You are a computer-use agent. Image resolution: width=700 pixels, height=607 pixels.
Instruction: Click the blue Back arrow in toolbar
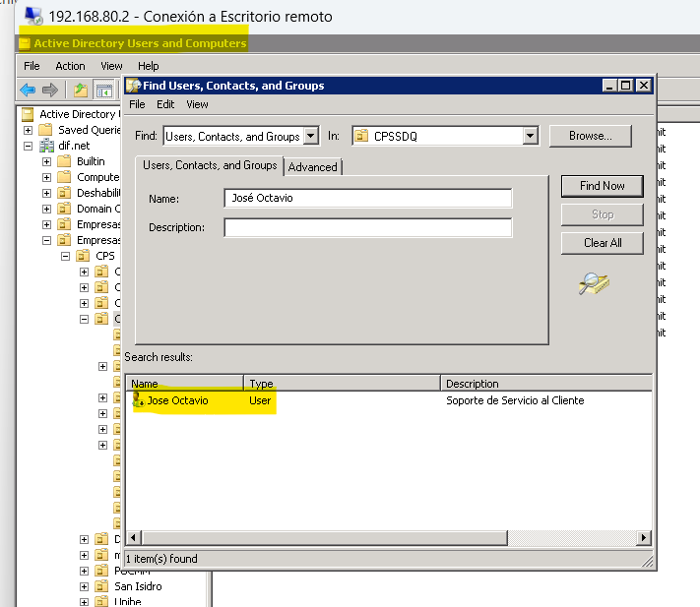(x=29, y=91)
